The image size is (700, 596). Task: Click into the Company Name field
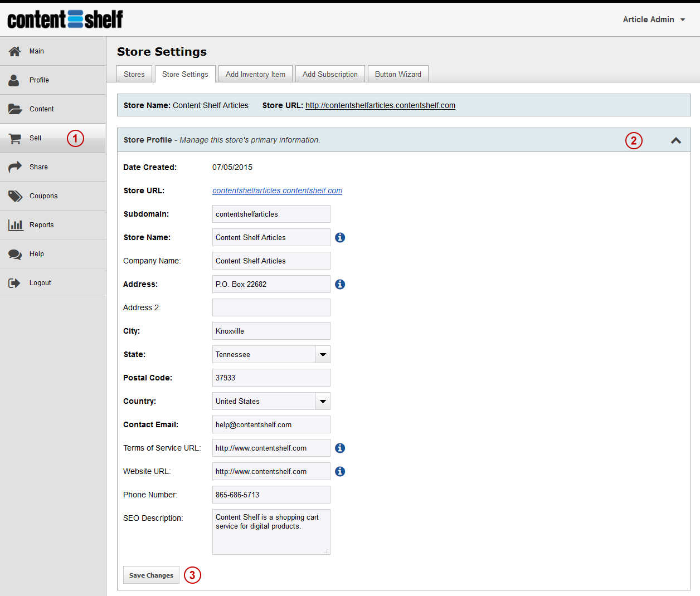pos(271,261)
